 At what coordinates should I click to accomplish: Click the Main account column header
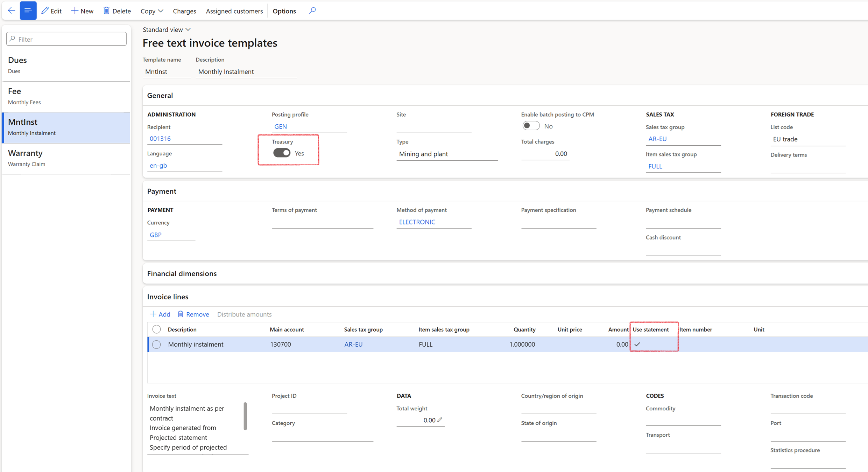[287, 329]
